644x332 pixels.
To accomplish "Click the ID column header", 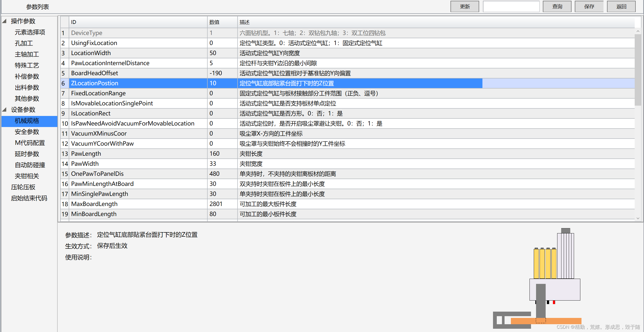I will 138,22.
